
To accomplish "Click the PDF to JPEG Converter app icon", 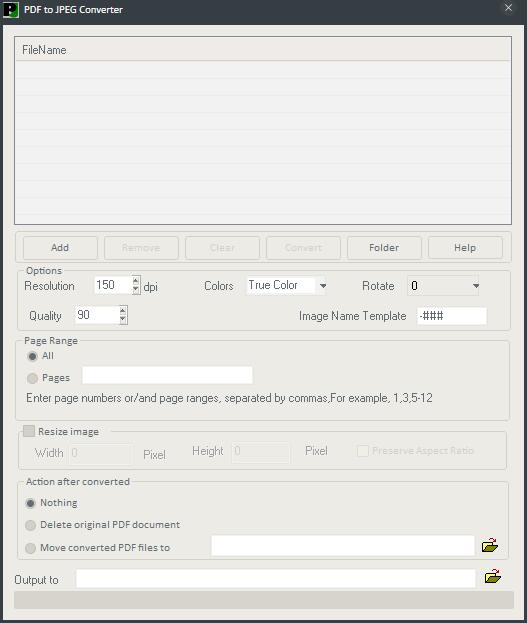I will [x=11, y=10].
